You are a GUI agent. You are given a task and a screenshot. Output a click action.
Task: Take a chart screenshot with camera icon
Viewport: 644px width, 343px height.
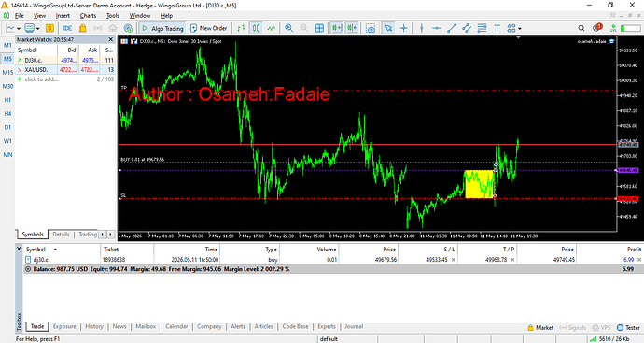tap(371, 28)
